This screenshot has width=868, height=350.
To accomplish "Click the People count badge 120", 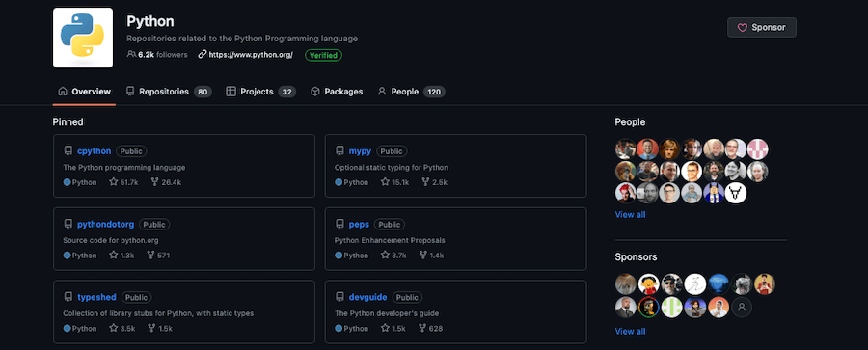I will click(434, 92).
